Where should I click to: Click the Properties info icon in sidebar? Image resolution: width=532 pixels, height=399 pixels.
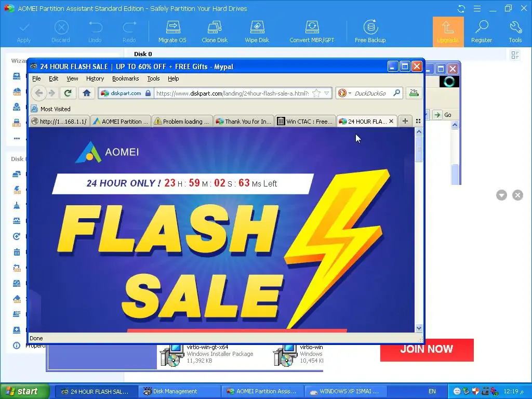[x=17, y=345]
